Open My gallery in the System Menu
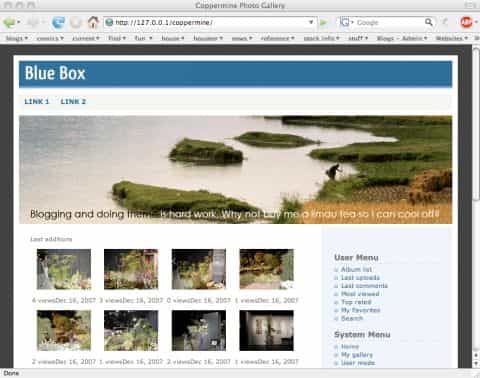Screen dimensions: 480x378 pyautogui.click(x=357, y=355)
